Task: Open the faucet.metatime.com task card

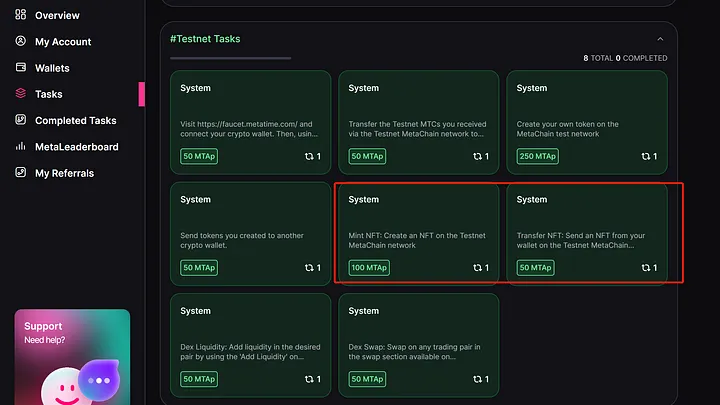Action: 250,122
